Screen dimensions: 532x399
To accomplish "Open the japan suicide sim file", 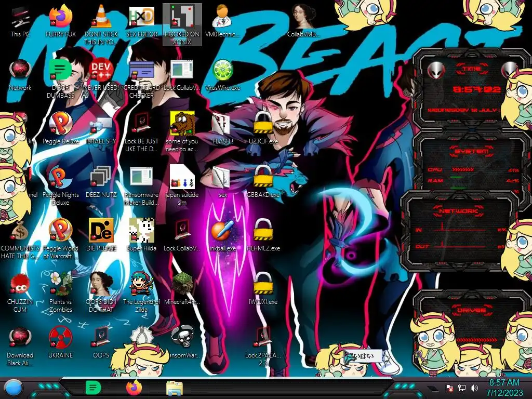I will (182, 185).
